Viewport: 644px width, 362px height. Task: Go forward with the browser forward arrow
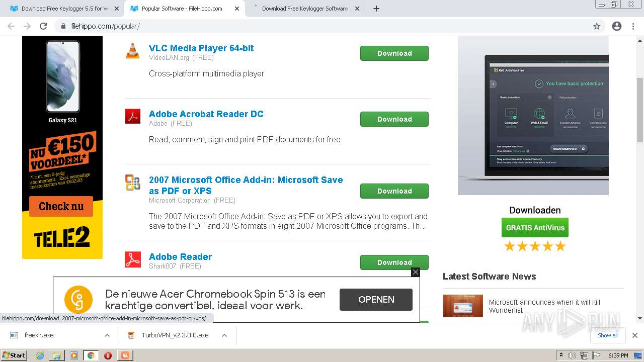point(27,26)
